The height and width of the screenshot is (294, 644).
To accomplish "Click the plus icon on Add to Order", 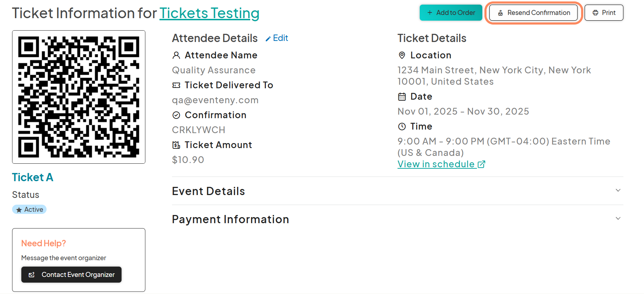I will pos(430,12).
